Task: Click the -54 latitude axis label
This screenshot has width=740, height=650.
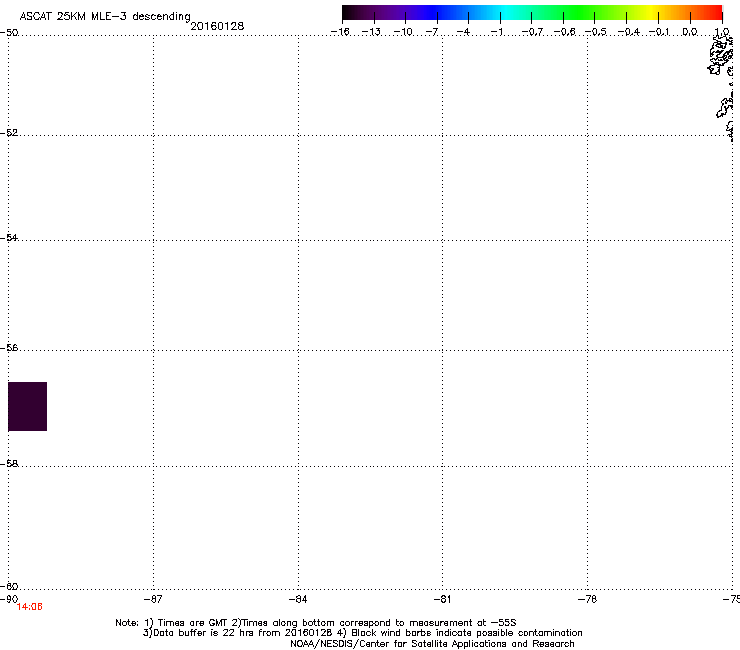Action: 9,237
